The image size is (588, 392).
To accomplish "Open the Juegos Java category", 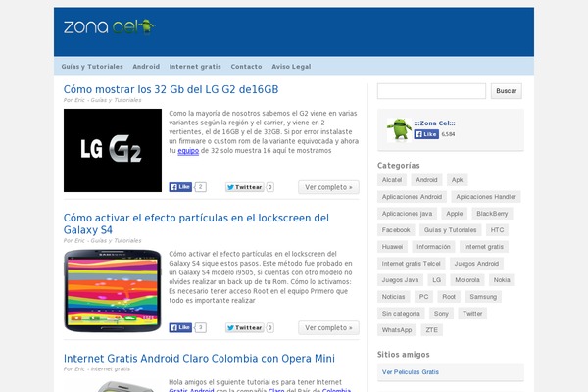I will click(x=400, y=280).
